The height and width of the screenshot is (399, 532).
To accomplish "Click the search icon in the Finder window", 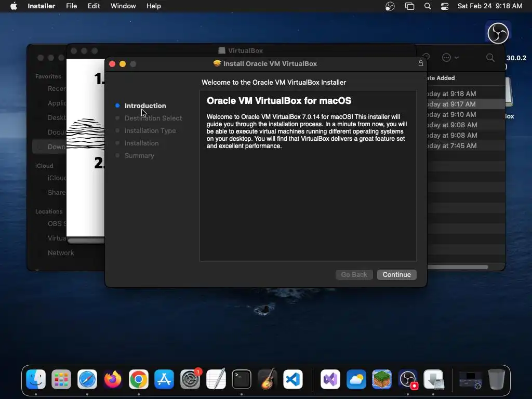I will point(490,58).
